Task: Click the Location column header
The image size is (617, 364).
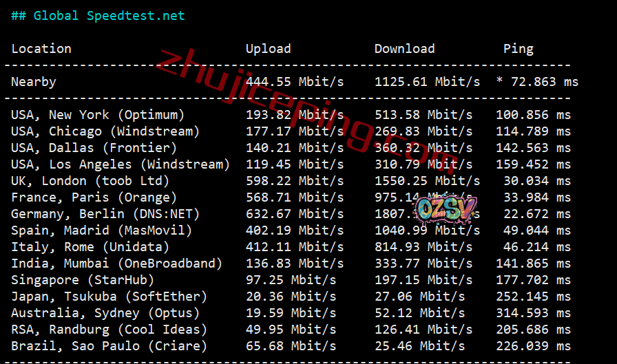Action: [41, 49]
